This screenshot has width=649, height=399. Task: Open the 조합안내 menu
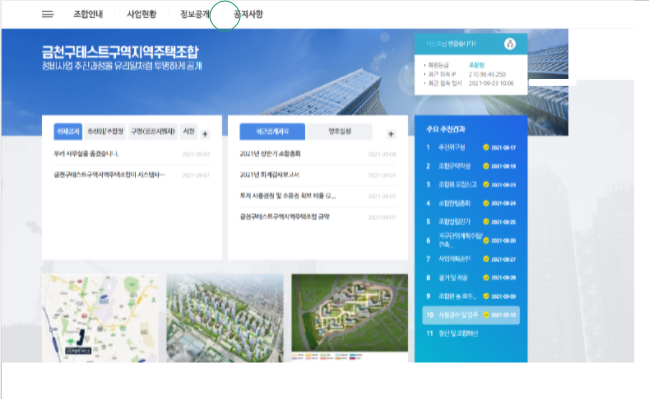tap(88, 14)
